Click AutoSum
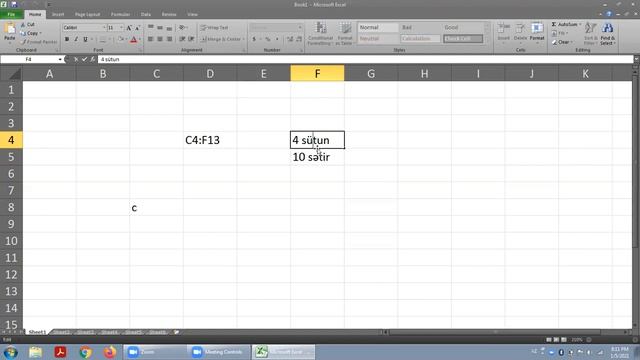 566,24
